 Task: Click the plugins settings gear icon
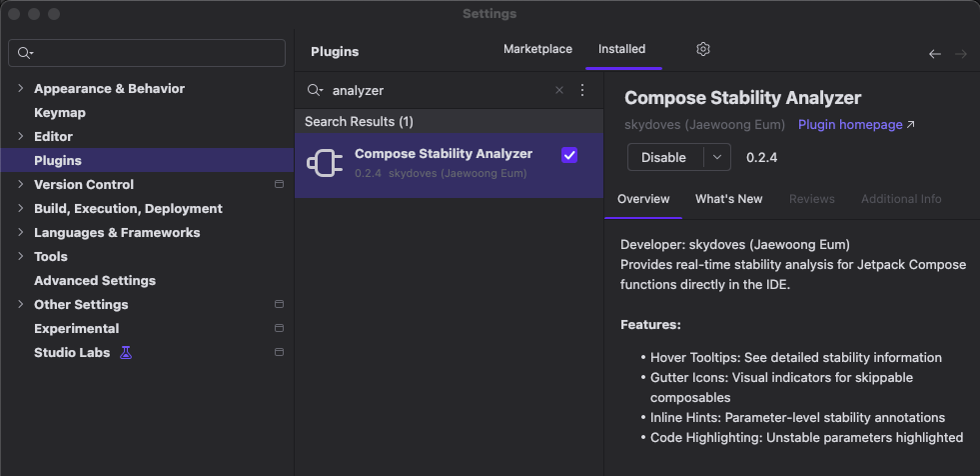click(x=703, y=49)
